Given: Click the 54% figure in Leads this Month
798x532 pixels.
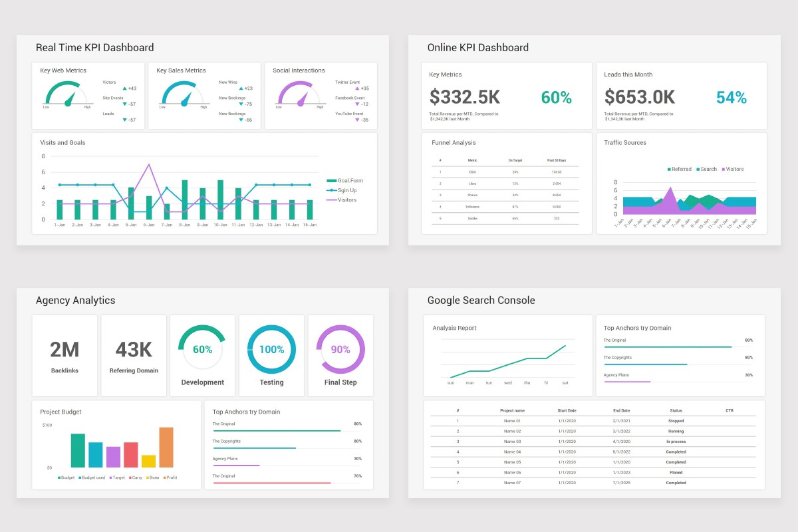Looking at the screenshot, I should 731,98.
